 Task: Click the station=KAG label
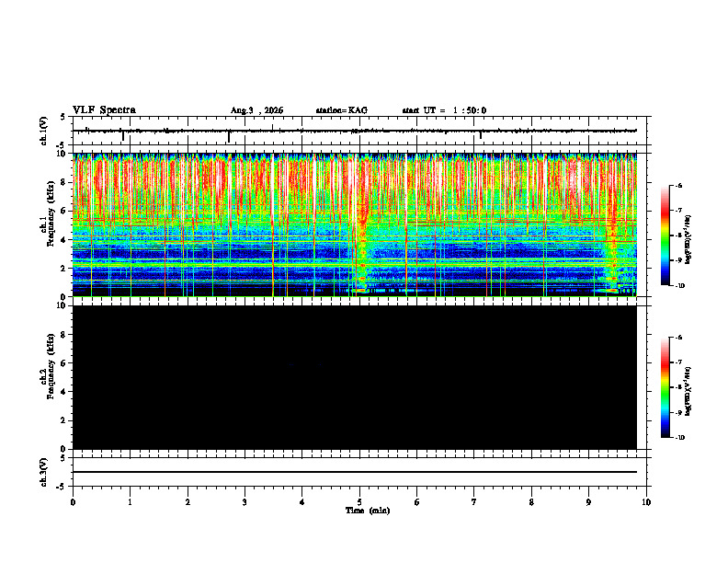tap(341, 110)
